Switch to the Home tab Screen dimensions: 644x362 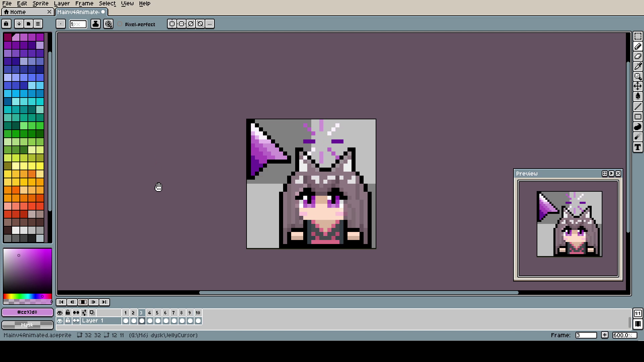click(18, 12)
